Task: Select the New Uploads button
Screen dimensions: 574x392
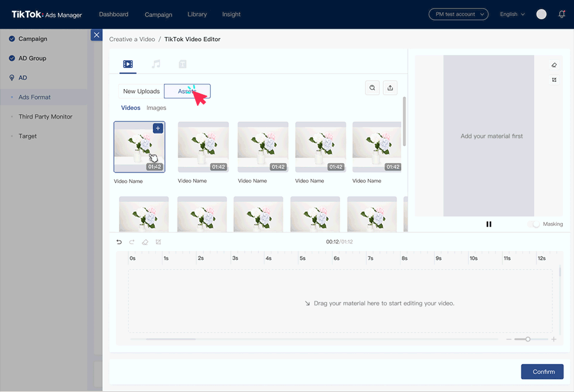Action: click(141, 91)
